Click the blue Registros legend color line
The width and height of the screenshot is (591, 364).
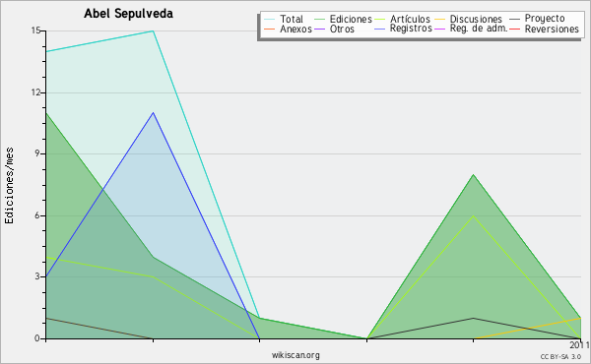click(380, 29)
